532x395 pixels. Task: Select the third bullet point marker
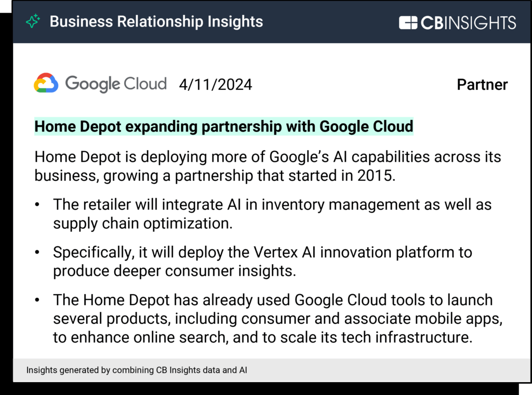pyautogui.click(x=37, y=300)
